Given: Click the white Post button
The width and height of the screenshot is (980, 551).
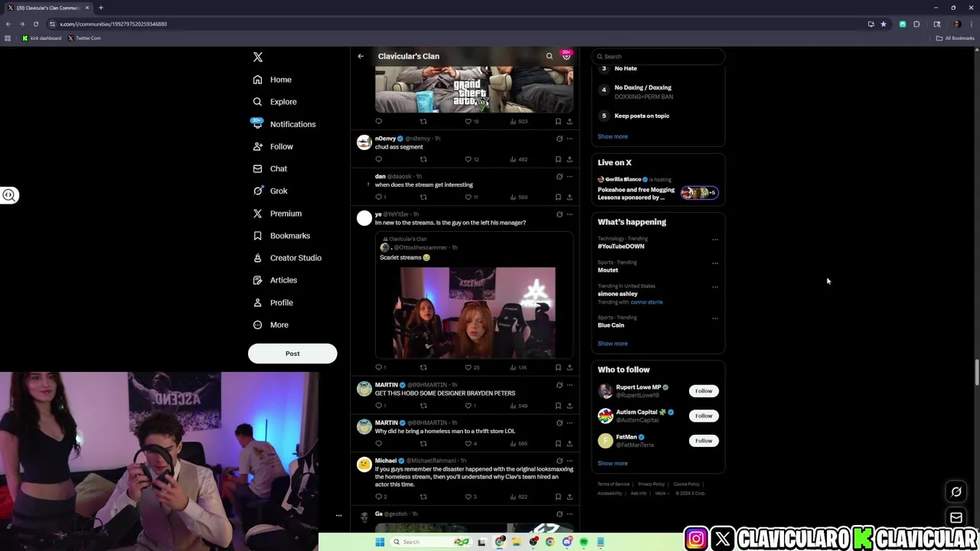Looking at the screenshot, I should coord(292,354).
